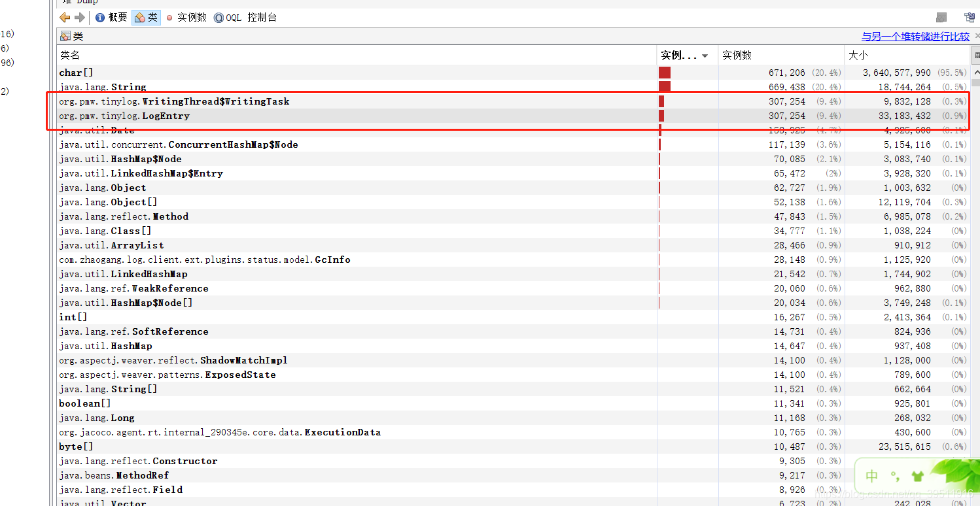Select java.lang.reflect.Field class row
980x506 pixels.
coord(514,490)
